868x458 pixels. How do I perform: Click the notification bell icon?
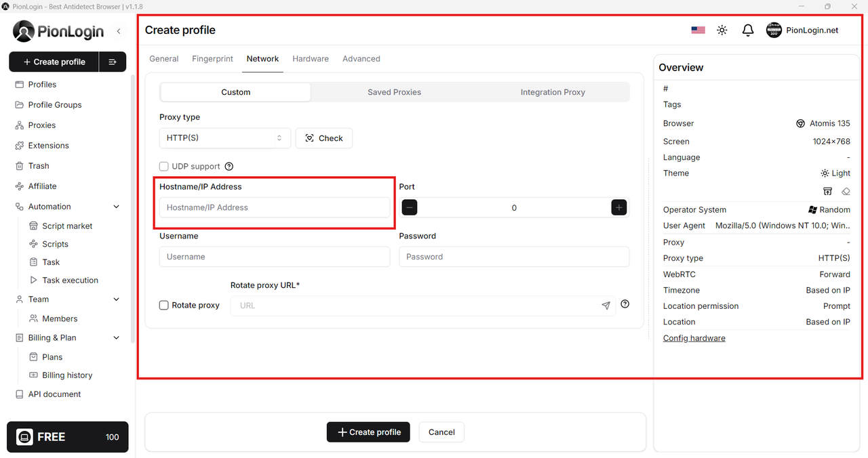(748, 30)
